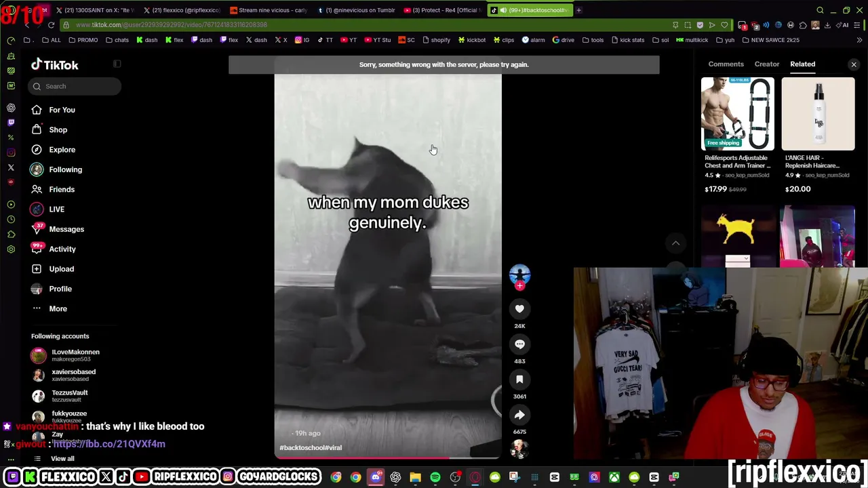Follow the creator via the avatar plus badge
868x488 pixels.
[519, 286]
